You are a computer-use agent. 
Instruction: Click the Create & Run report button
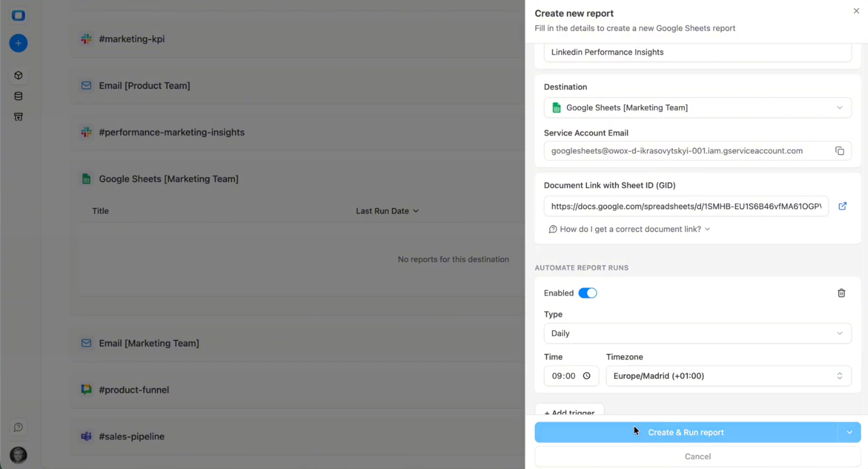coord(686,432)
